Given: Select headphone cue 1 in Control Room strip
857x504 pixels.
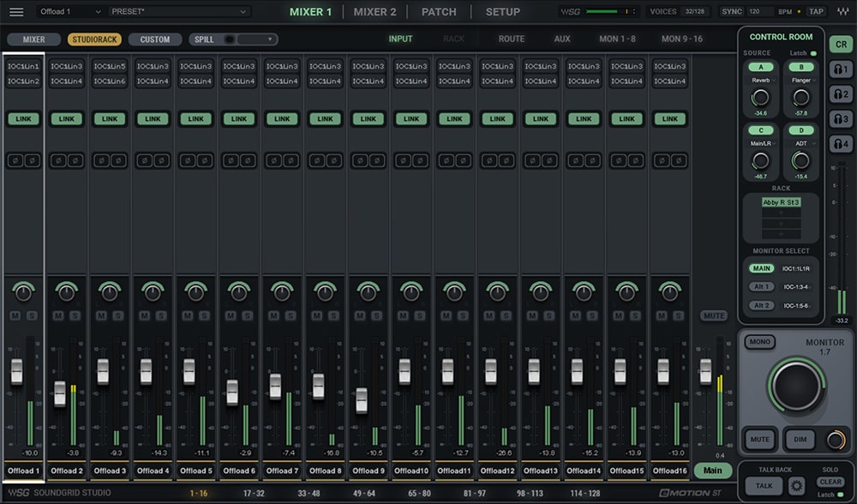Looking at the screenshot, I should (841, 70).
